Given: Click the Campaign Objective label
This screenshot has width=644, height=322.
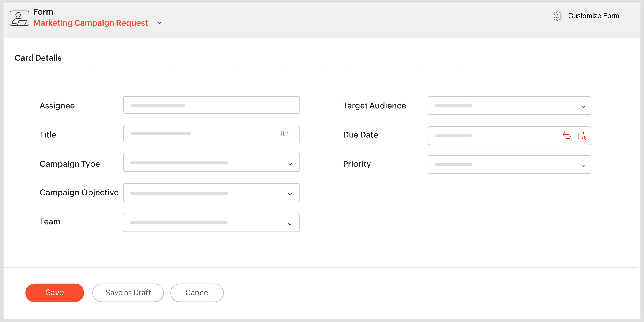Looking at the screenshot, I should pos(79,192).
